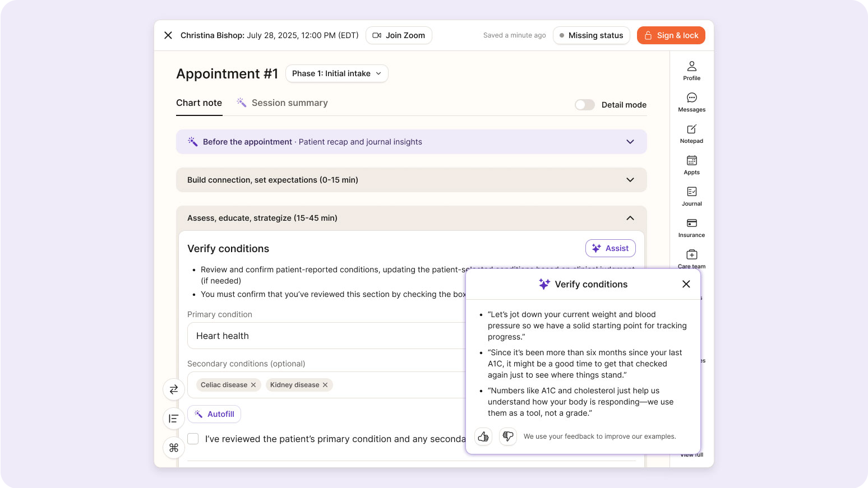868x488 pixels.
Task: Switch to the Session summary tab
Action: [x=282, y=103]
